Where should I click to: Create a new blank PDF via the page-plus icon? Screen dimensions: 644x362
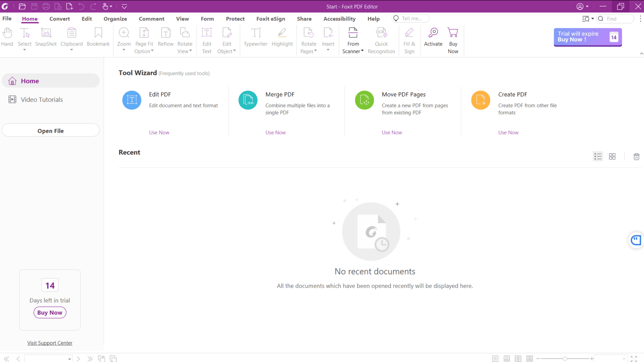click(69, 6)
